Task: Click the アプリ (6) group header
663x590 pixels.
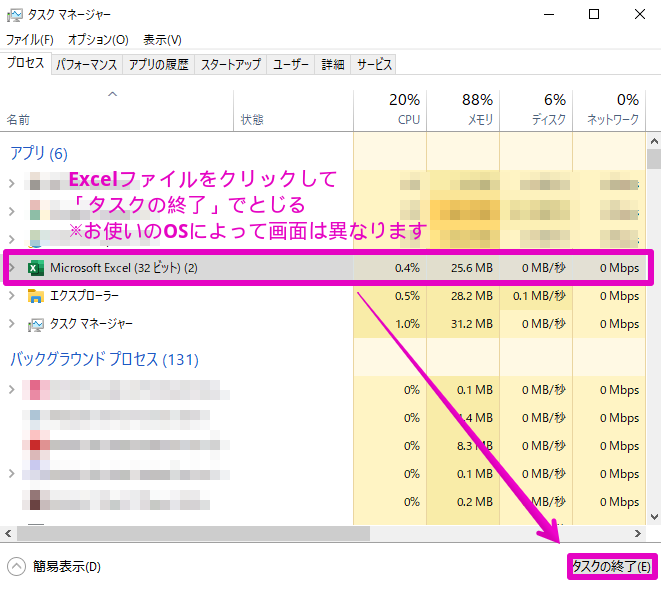Action: tap(38, 153)
